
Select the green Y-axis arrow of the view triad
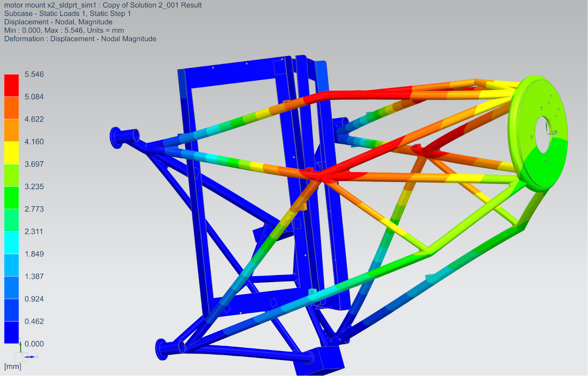point(21,346)
